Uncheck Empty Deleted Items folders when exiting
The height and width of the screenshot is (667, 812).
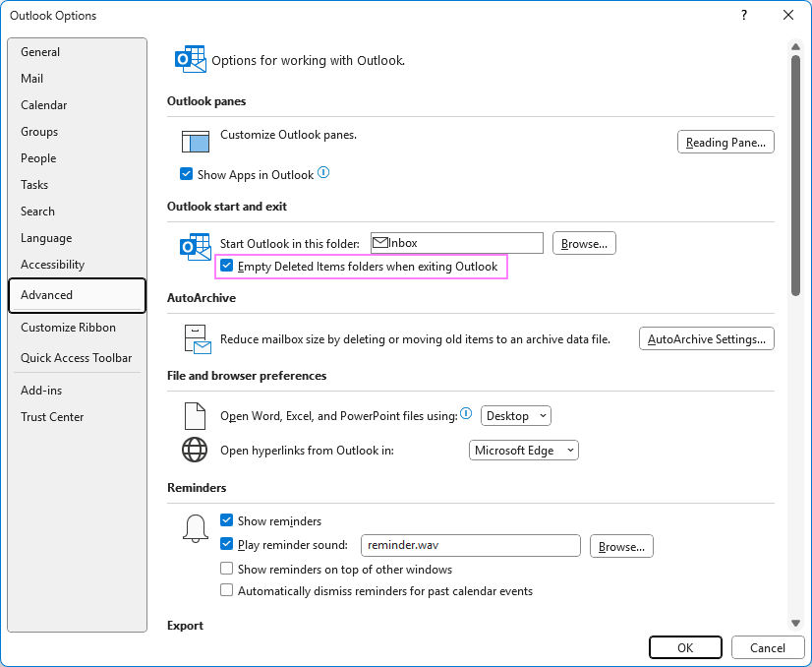coord(226,266)
